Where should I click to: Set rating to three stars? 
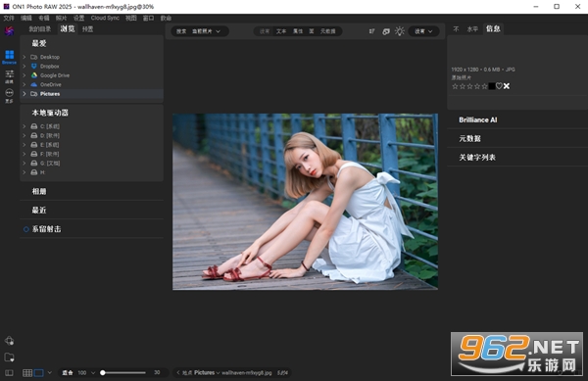(469, 86)
